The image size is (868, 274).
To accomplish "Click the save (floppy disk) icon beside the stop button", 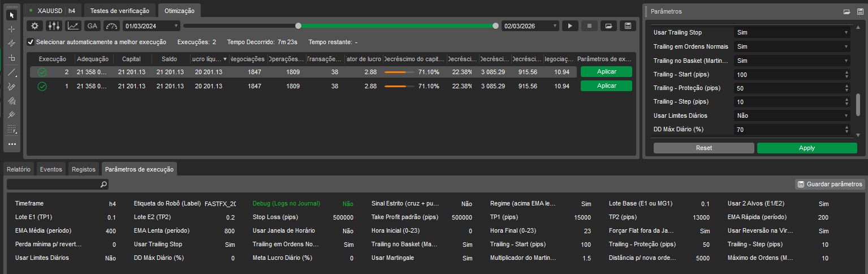I will (x=627, y=26).
